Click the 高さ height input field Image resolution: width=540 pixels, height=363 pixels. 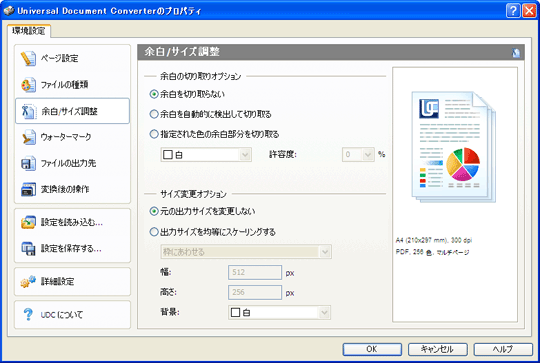click(255, 292)
